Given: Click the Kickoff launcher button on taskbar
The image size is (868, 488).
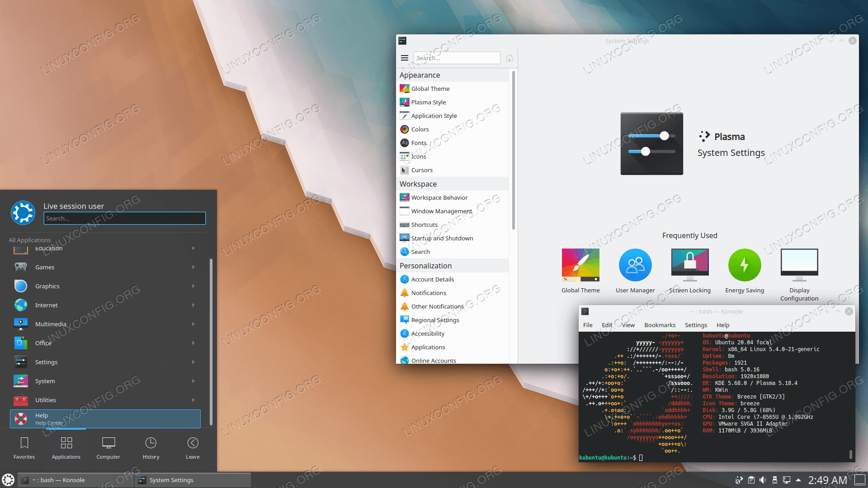Looking at the screenshot, I should [8, 480].
